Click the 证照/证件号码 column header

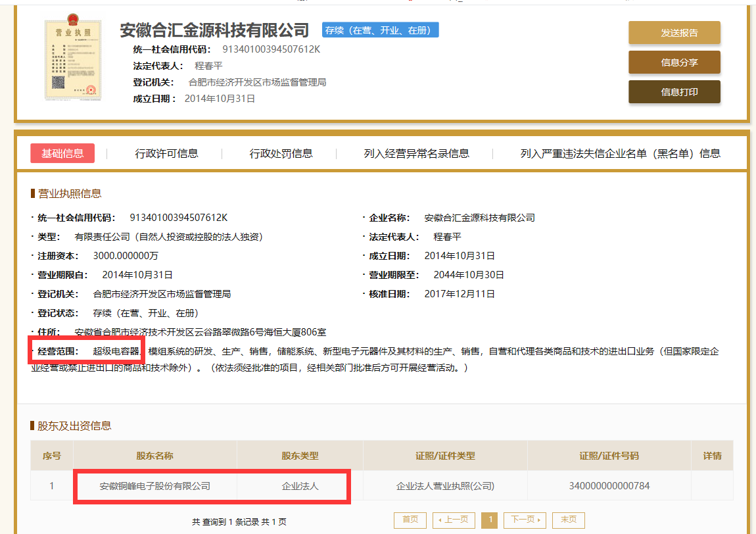tap(609, 456)
